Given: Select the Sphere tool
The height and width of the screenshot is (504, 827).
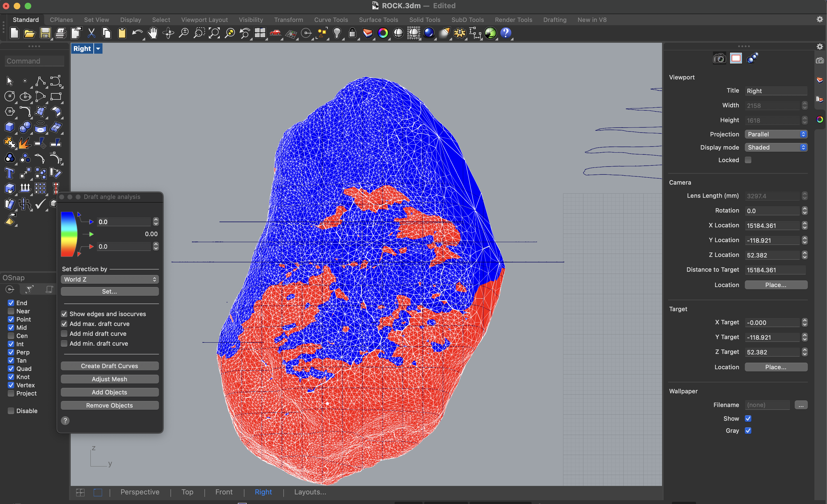Looking at the screenshot, I should pyautogui.click(x=25, y=127).
